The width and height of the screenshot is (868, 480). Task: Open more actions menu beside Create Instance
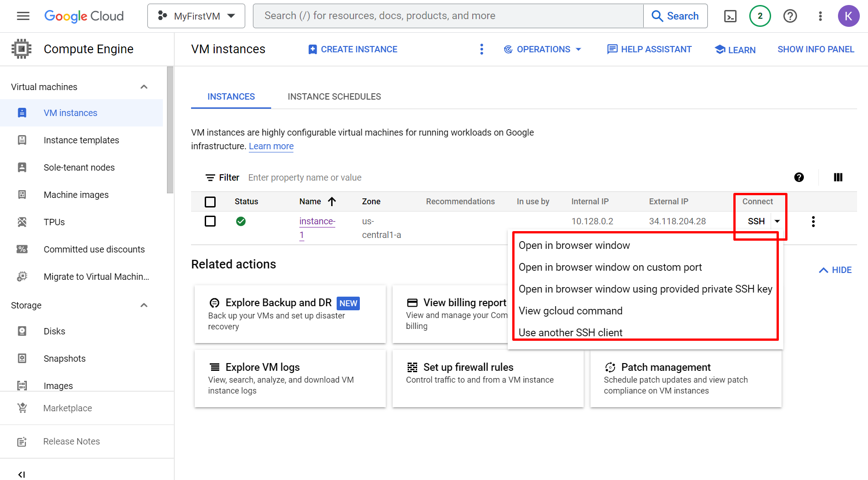pyautogui.click(x=481, y=49)
